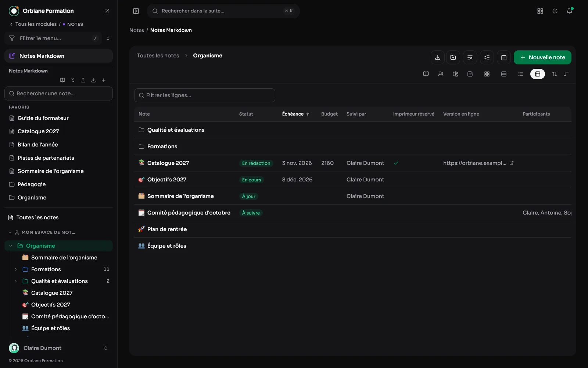Expand the Qualité et évaluations tree folder
Viewport: 588px width, 368px height.
(x=16, y=281)
